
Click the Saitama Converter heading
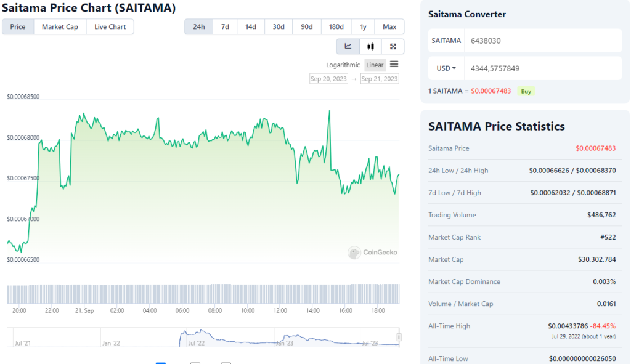point(467,15)
